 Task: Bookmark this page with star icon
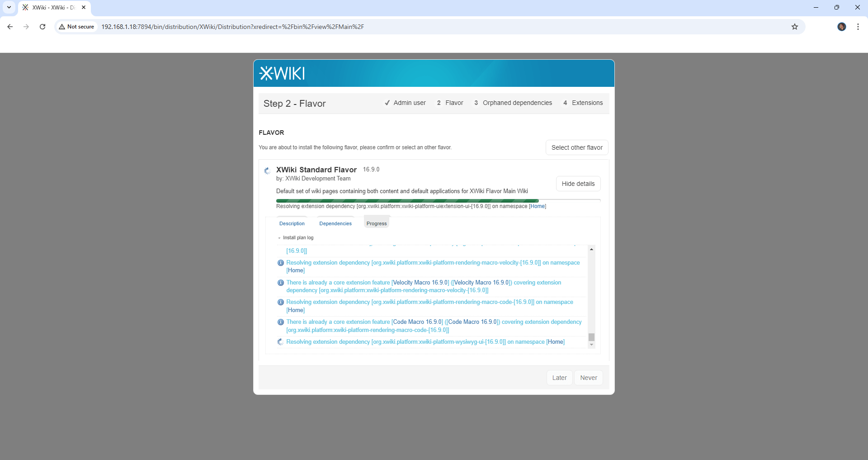coord(795,27)
